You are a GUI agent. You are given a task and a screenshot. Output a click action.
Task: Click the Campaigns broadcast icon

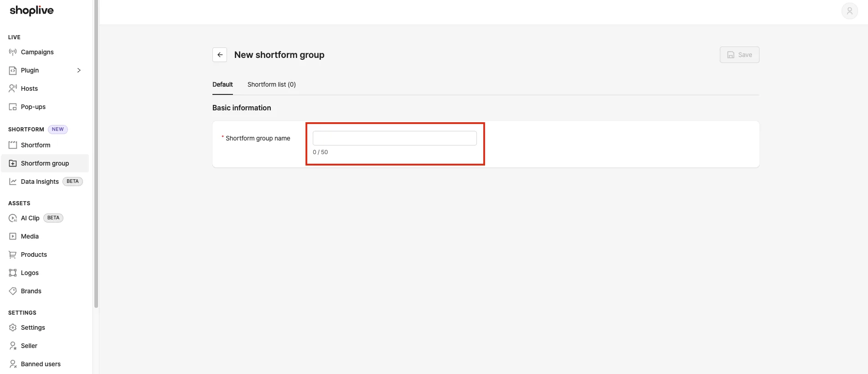(x=13, y=52)
